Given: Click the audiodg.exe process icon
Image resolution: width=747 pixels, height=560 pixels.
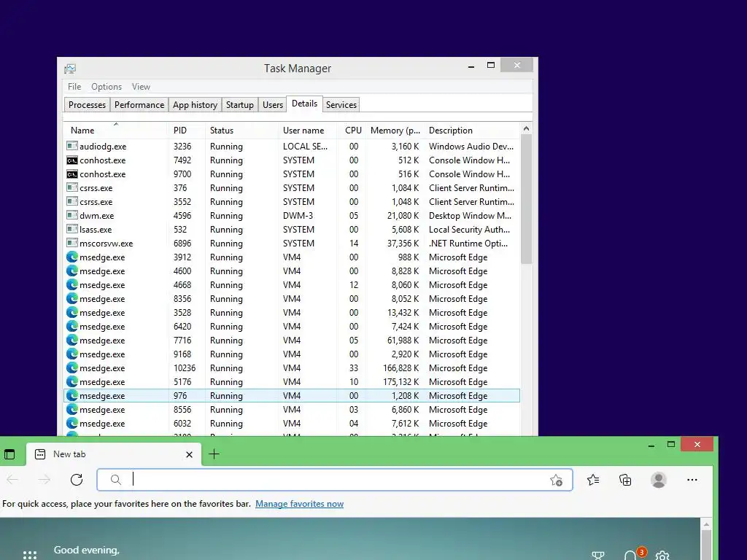Looking at the screenshot, I should [72, 146].
